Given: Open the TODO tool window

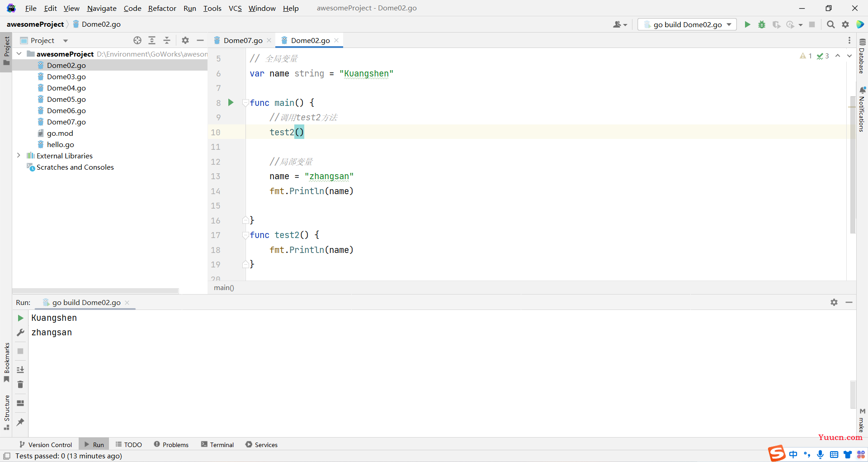Looking at the screenshot, I should 129,445.
